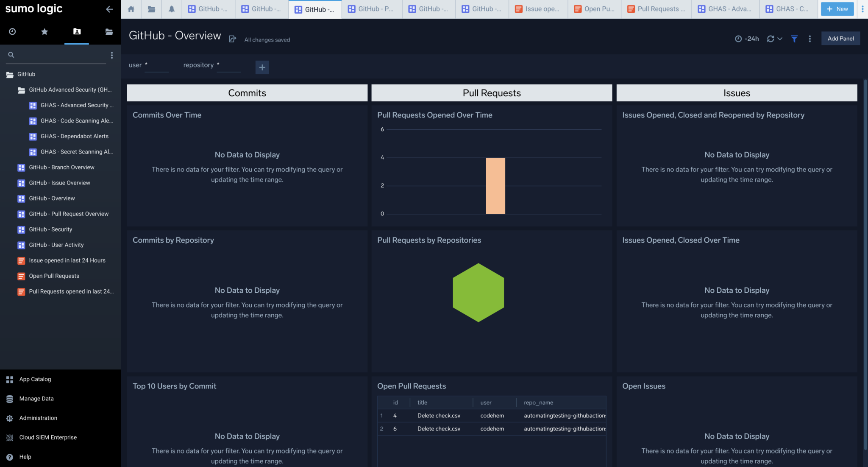Open the dashboard's kebab menu in the toolbar
868x467 pixels.
pyautogui.click(x=810, y=39)
